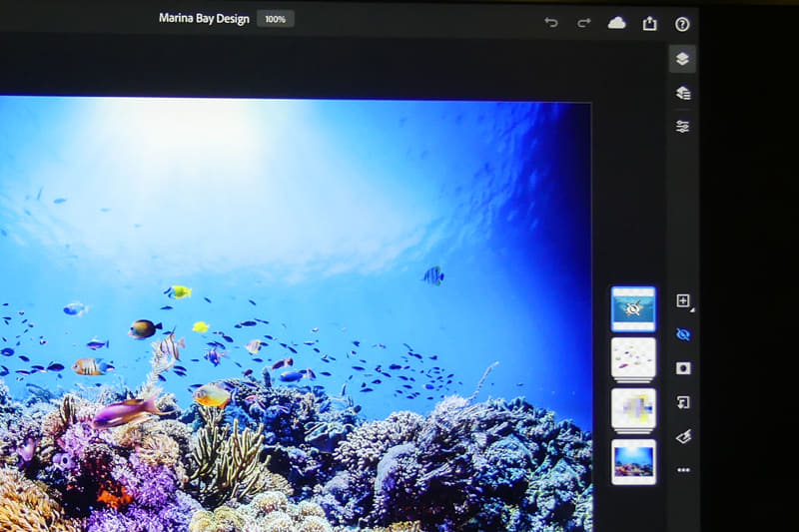The width and height of the screenshot is (799, 532).
Task: Click the underwater reef image on canvas
Action: click(296, 314)
